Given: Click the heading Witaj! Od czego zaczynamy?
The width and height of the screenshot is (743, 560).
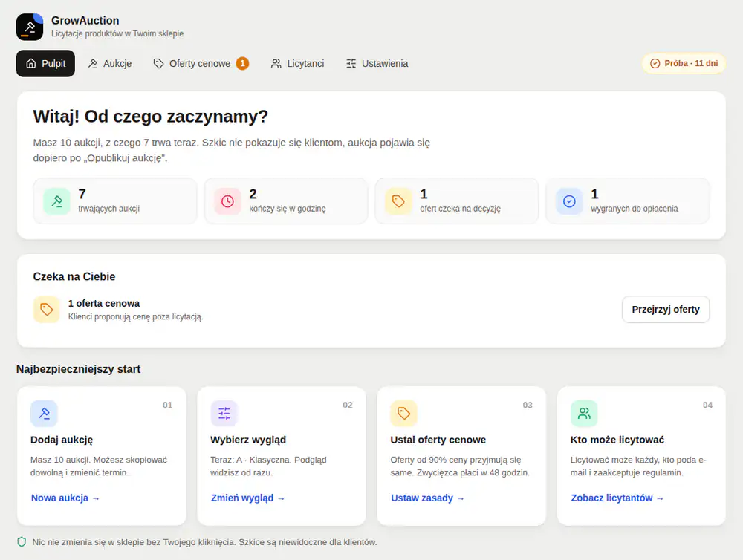Looking at the screenshot, I should click(151, 117).
